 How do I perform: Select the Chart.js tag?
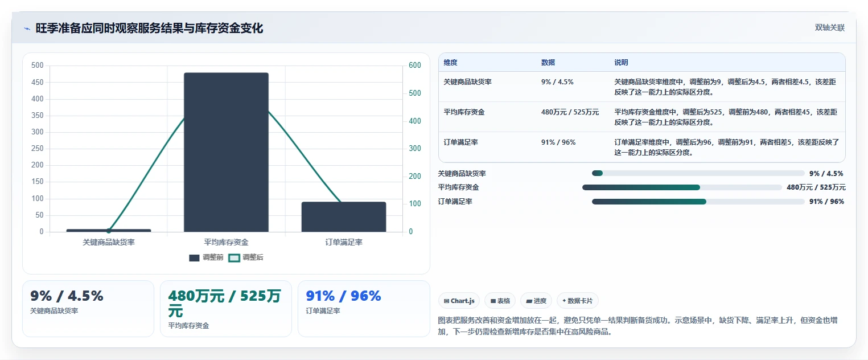pos(459,301)
